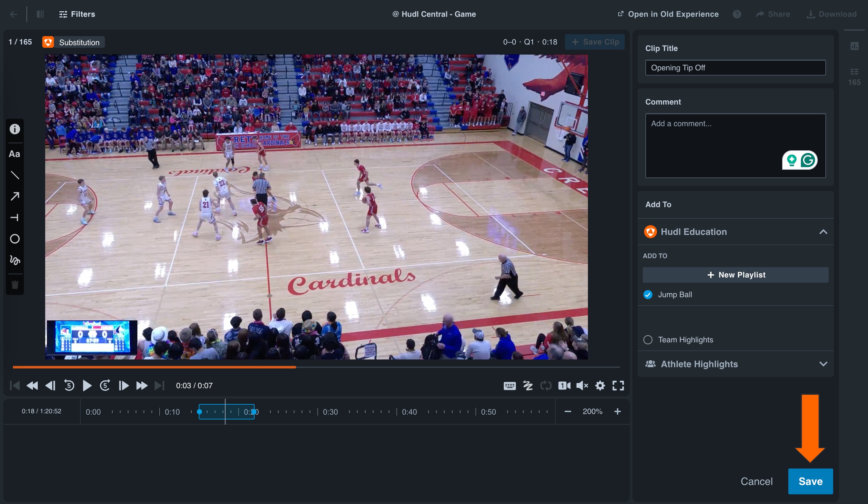Screen dimensions: 868x504
Task: Open keyboard shortcuts from playback bar
Action: pos(510,386)
